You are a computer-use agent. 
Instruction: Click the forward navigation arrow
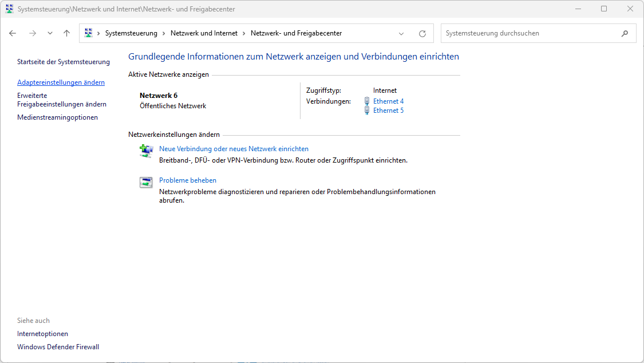coord(32,33)
